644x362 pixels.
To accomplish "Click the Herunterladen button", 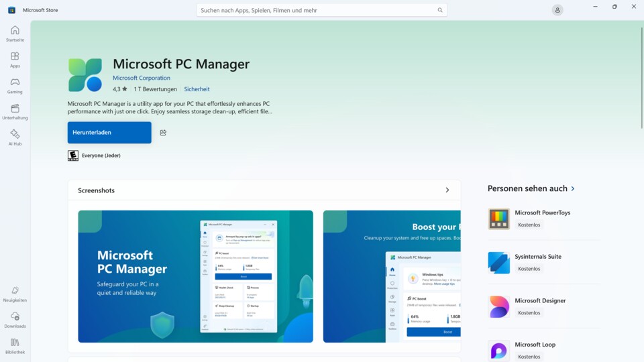I will 109,133.
